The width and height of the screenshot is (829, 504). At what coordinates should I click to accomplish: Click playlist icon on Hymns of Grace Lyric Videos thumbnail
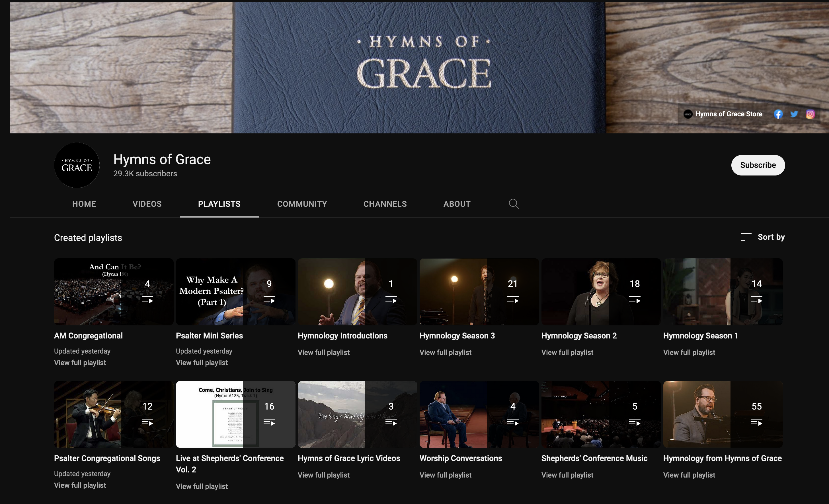coord(391,422)
